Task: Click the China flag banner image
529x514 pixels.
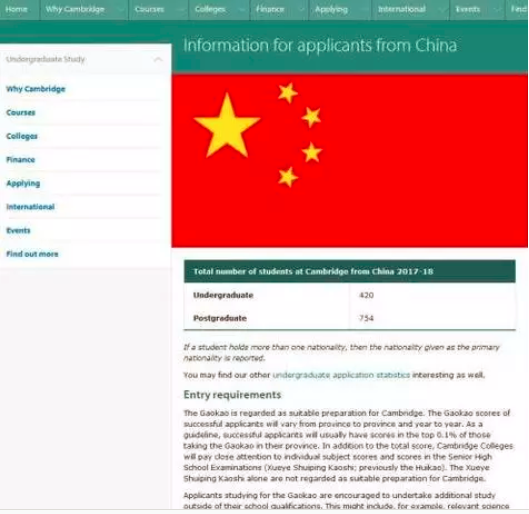Action: [x=350, y=161]
